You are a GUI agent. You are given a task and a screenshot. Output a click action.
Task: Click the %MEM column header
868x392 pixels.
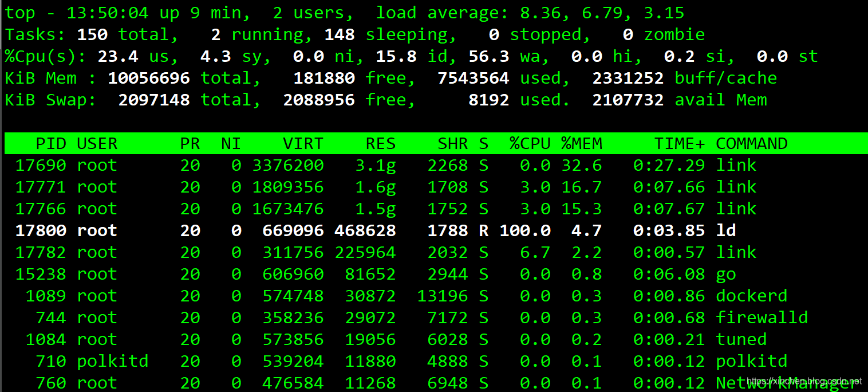[x=582, y=143]
